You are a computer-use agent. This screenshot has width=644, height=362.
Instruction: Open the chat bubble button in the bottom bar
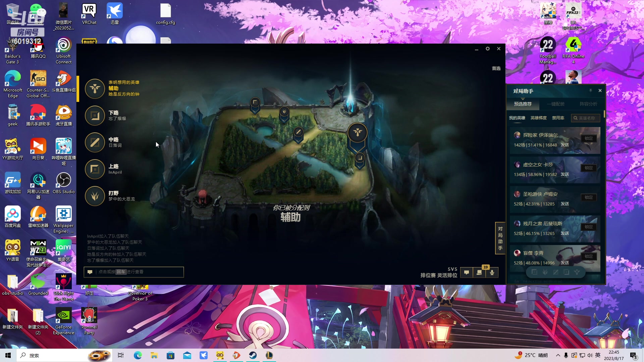pos(467,273)
